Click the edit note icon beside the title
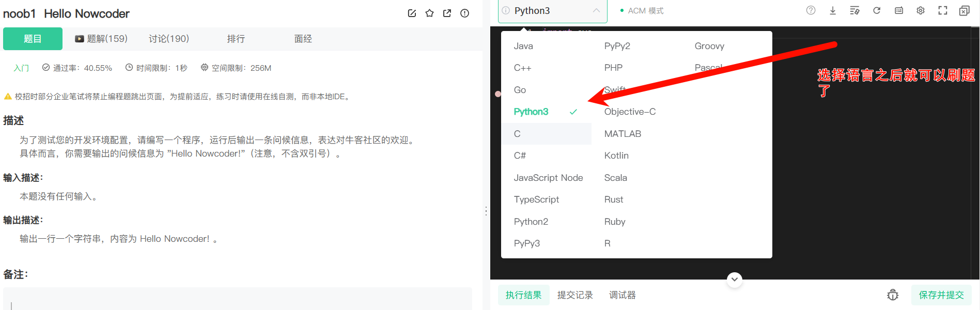The image size is (980, 310). click(x=412, y=13)
